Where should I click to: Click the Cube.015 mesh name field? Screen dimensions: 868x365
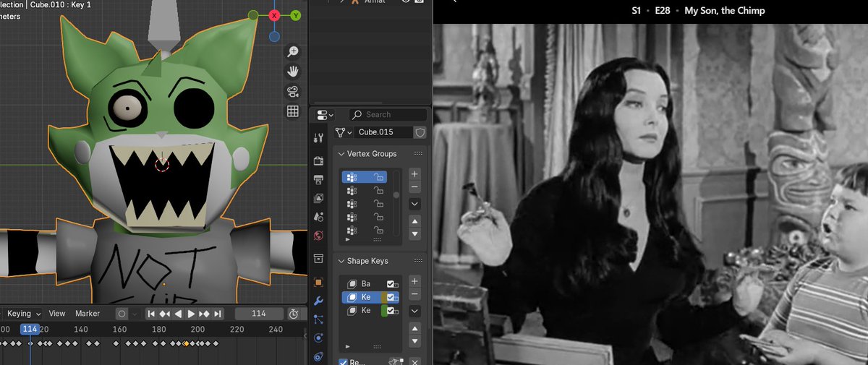pyautogui.click(x=383, y=132)
